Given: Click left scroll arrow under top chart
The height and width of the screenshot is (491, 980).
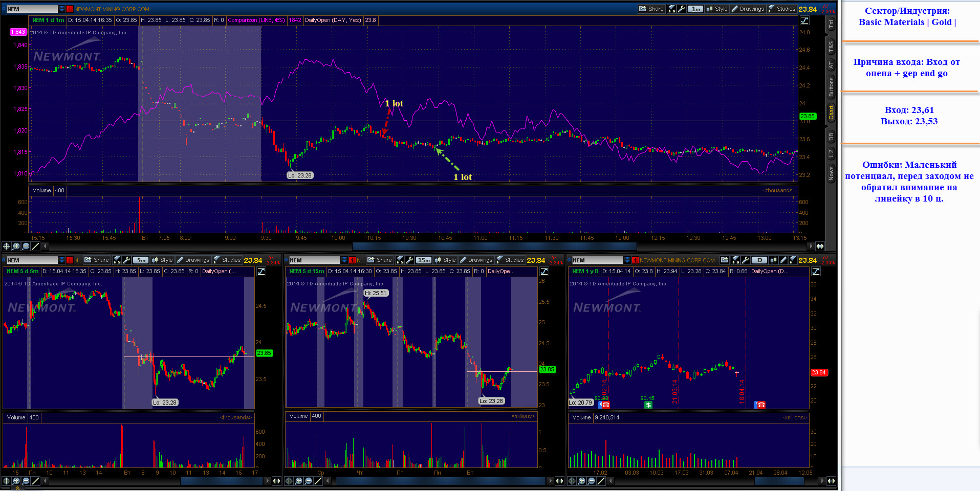Looking at the screenshot, I should click(x=45, y=246).
